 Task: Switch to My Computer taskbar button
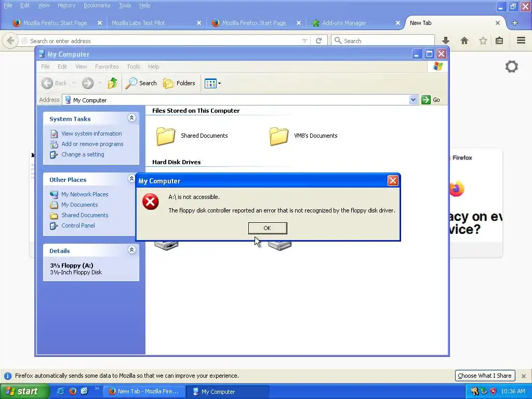[228, 392]
